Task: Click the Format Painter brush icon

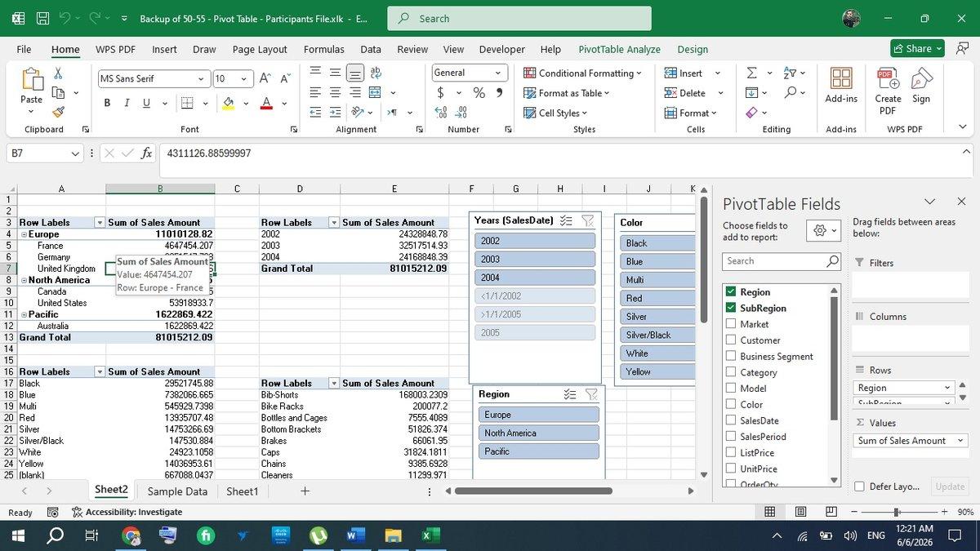Action: click(x=58, y=112)
